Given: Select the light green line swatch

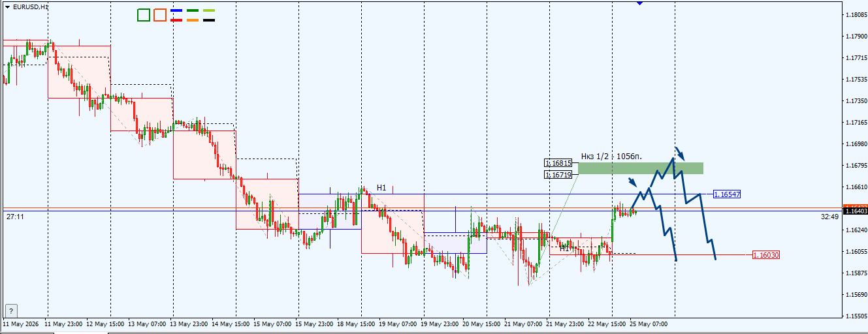Looking at the screenshot, I should click(209, 11).
